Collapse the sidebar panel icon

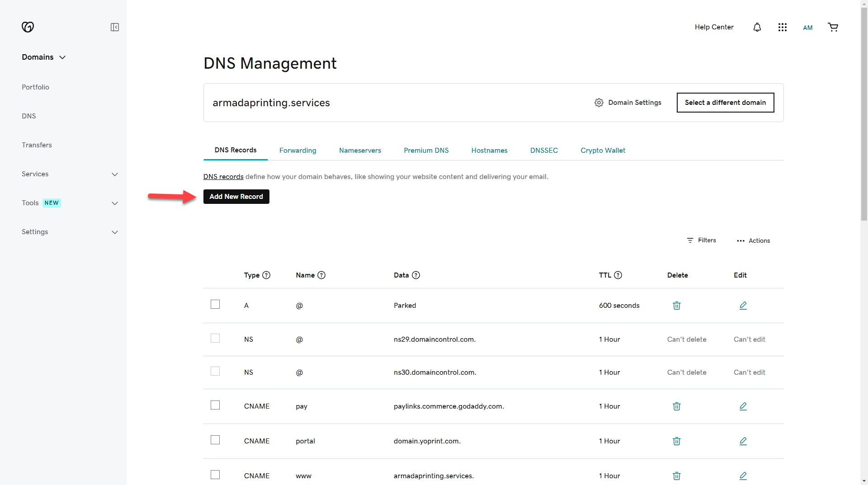pyautogui.click(x=115, y=27)
